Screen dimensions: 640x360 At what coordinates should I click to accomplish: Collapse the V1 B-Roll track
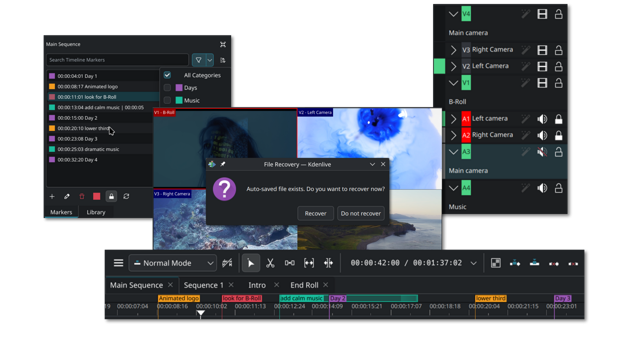453,83
